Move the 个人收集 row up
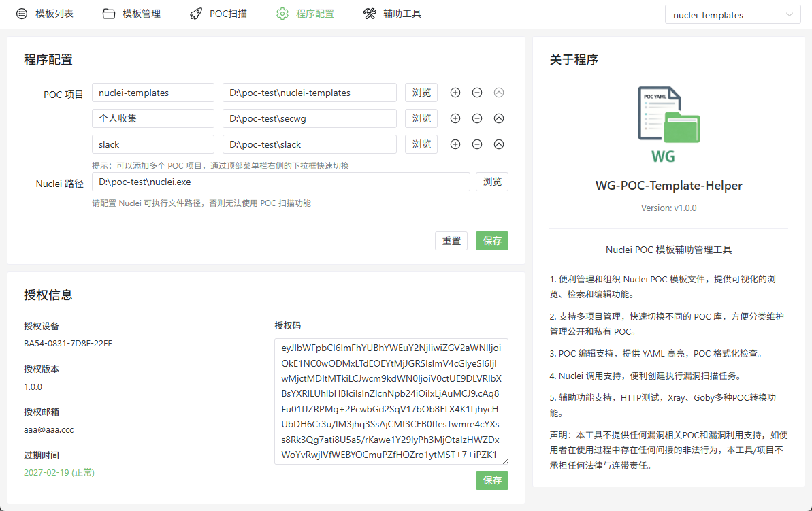Image resolution: width=812 pixels, height=511 pixels. pyautogui.click(x=499, y=118)
